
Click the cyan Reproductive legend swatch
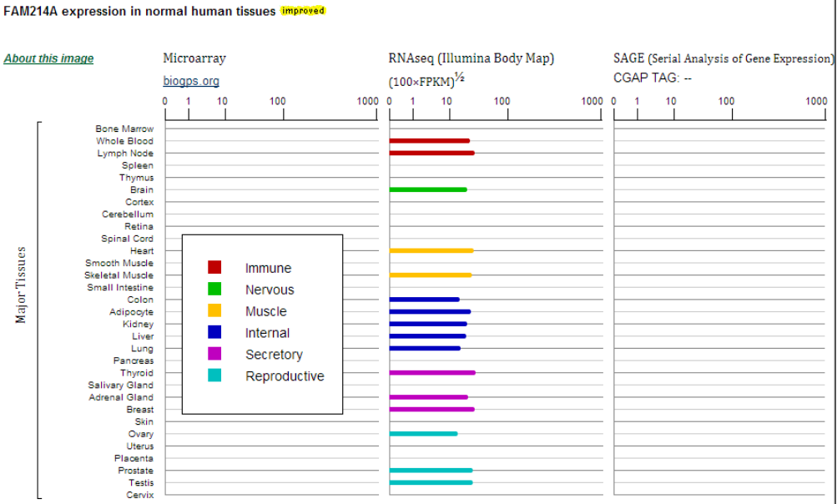(214, 375)
